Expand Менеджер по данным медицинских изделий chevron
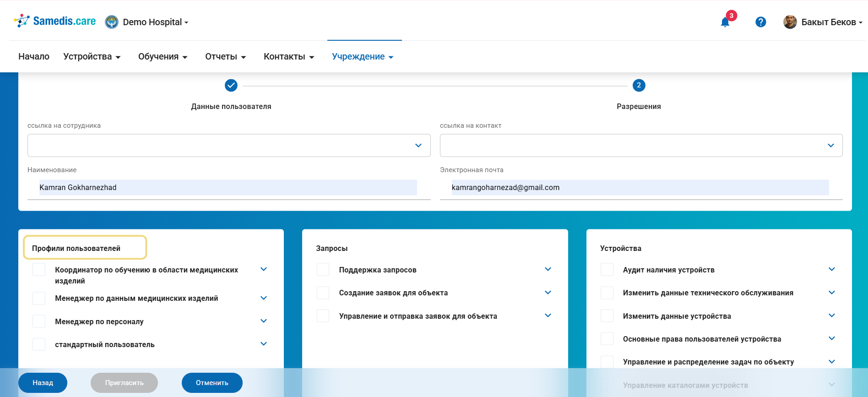The height and width of the screenshot is (397, 868). [x=264, y=298]
